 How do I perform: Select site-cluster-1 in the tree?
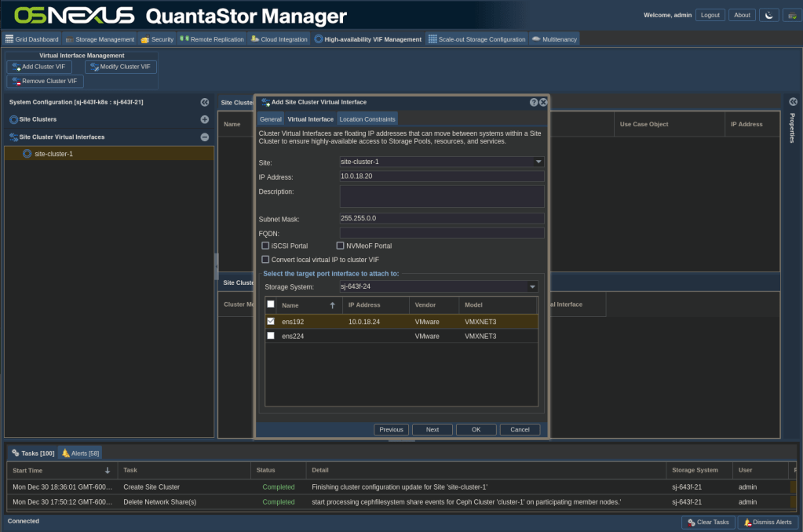pos(53,154)
